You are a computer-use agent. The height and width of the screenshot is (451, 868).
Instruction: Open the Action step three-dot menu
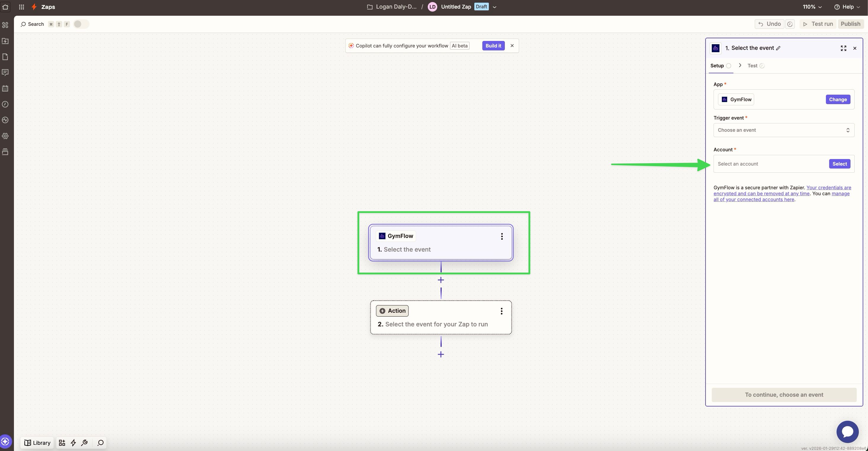coord(501,311)
